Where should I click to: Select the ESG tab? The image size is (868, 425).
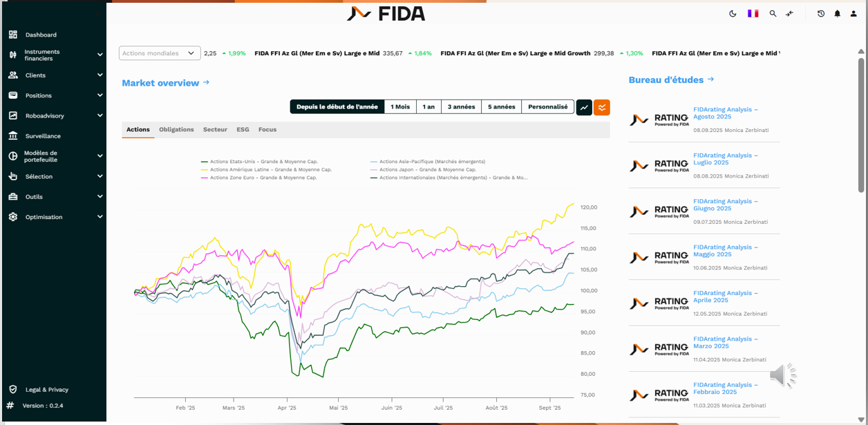pos(243,130)
